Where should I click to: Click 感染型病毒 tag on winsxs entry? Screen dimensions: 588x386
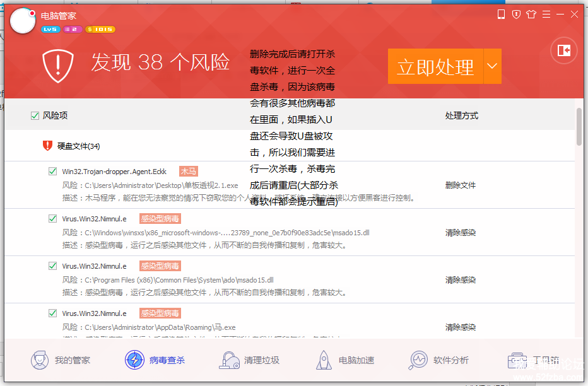tap(160, 218)
